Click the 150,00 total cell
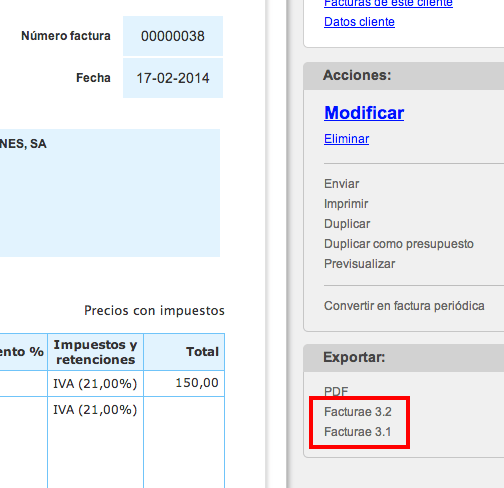504x488 pixels. 184,383
